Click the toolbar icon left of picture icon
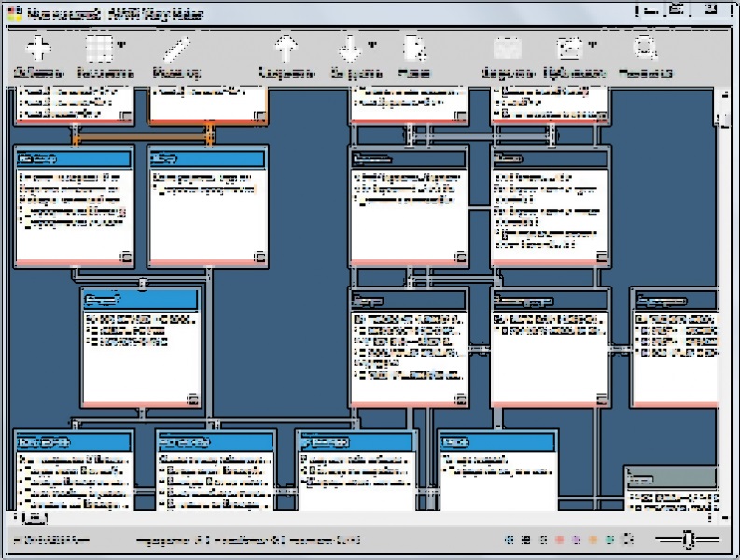The height and width of the screenshot is (560, 740). (x=507, y=49)
